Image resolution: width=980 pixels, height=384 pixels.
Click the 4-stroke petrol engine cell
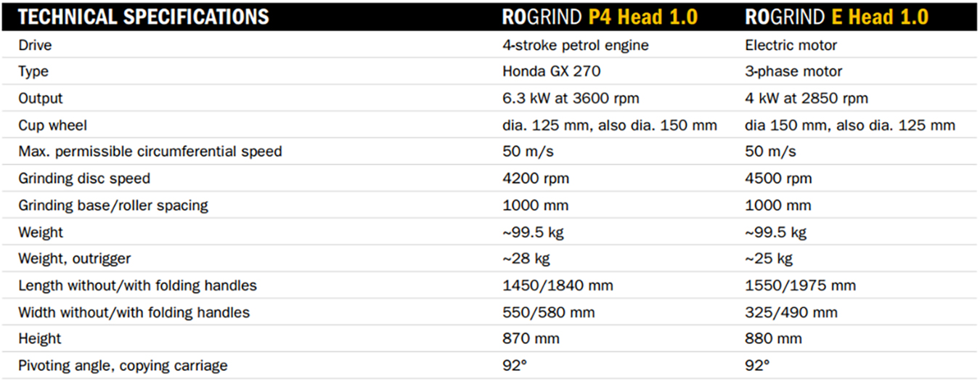click(576, 45)
